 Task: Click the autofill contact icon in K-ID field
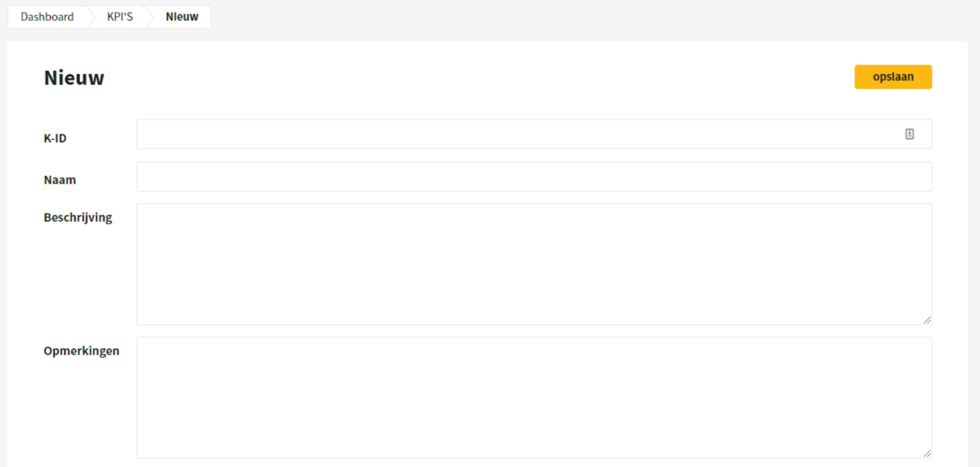pos(909,133)
